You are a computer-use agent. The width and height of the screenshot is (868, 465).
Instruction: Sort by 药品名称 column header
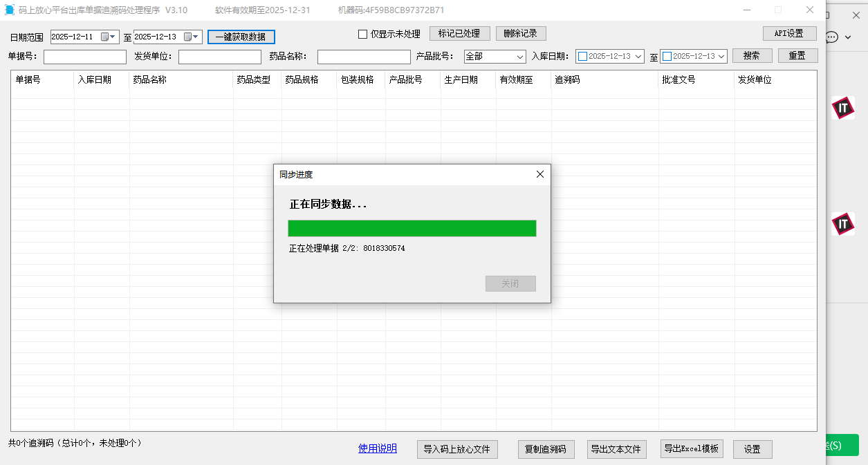click(x=181, y=80)
